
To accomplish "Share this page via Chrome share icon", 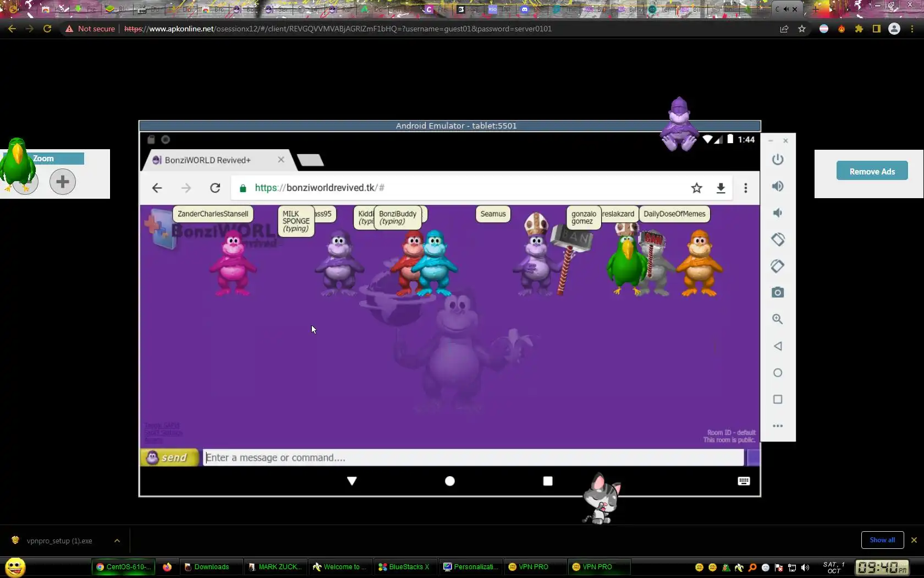I will 784,29.
